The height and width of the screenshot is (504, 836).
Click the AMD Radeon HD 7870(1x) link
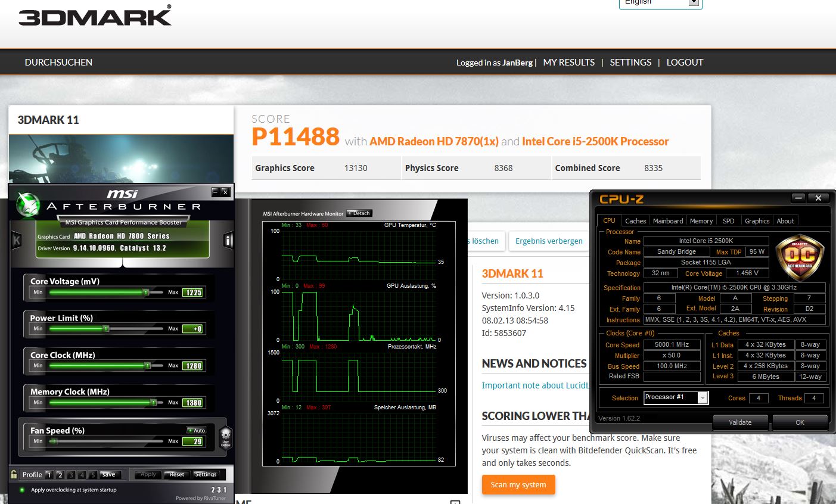pos(434,141)
